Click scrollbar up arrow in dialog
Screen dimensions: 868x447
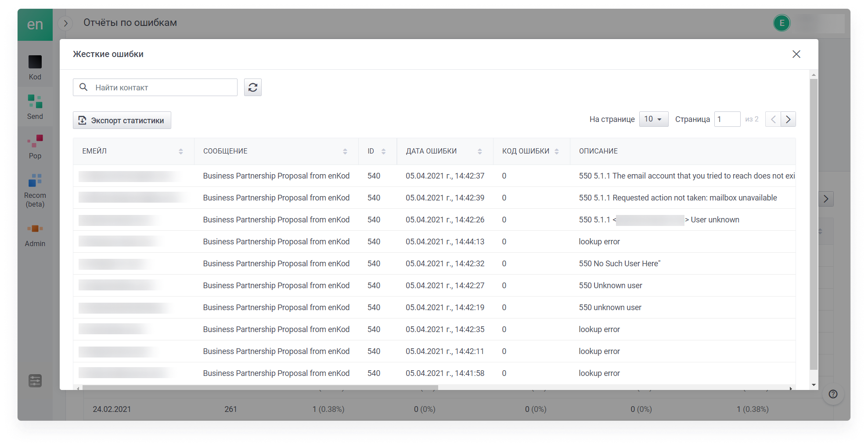point(814,75)
